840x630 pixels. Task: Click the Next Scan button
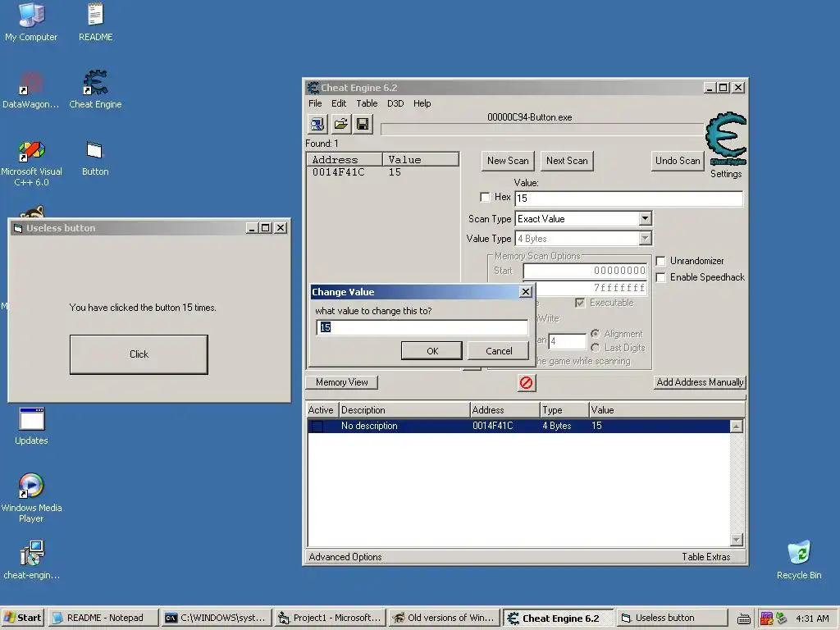click(567, 161)
